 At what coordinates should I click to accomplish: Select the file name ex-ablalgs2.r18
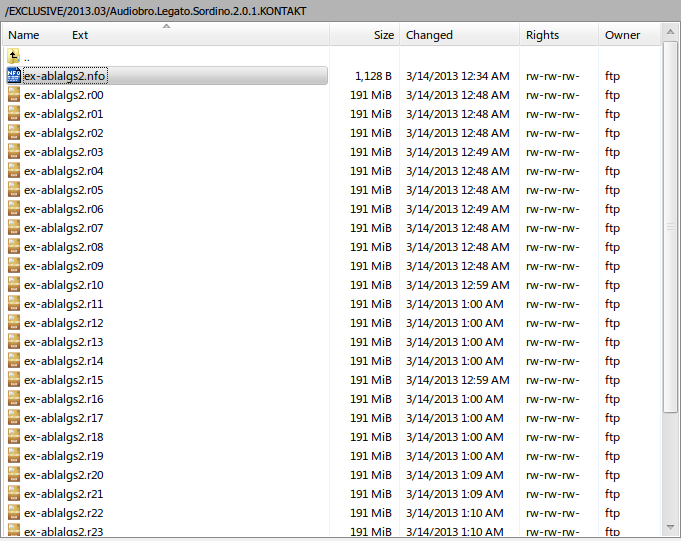pos(64,437)
